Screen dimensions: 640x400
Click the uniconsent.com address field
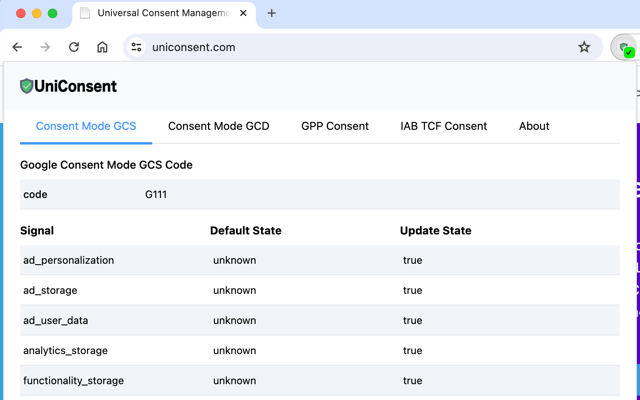point(361,47)
